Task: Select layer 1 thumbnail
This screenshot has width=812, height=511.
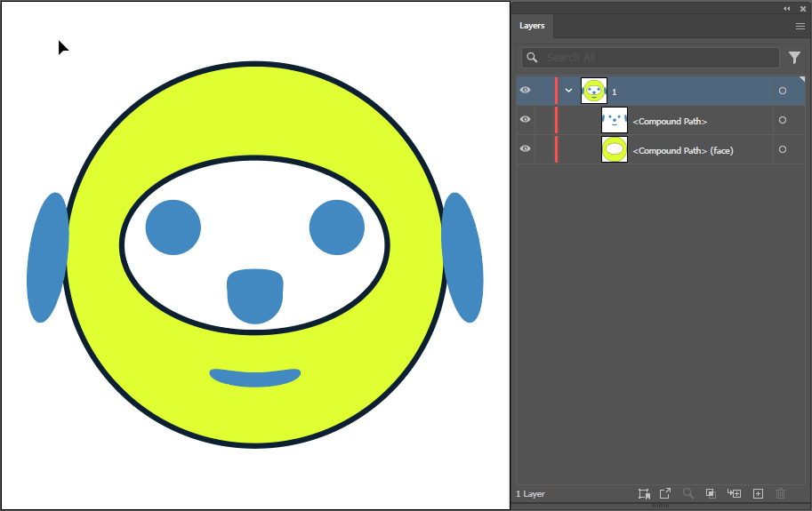Action: coord(594,91)
